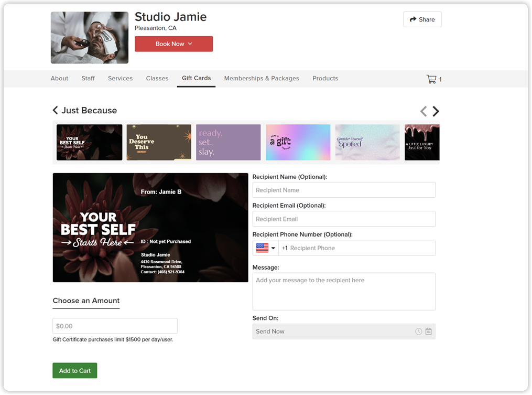The image size is (532, 395).
Task: Click the Pleasanton, CA location text
Action: pos(156,28)
